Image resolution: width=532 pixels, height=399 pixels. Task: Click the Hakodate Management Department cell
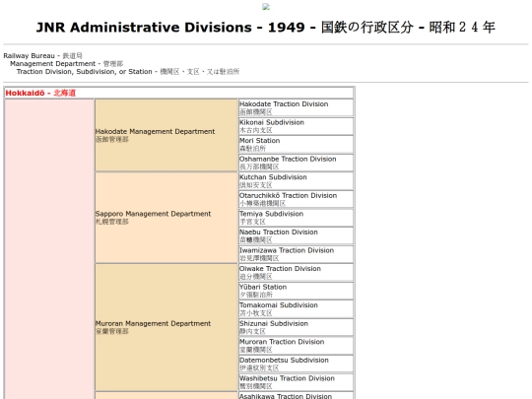tap(166, 135)
